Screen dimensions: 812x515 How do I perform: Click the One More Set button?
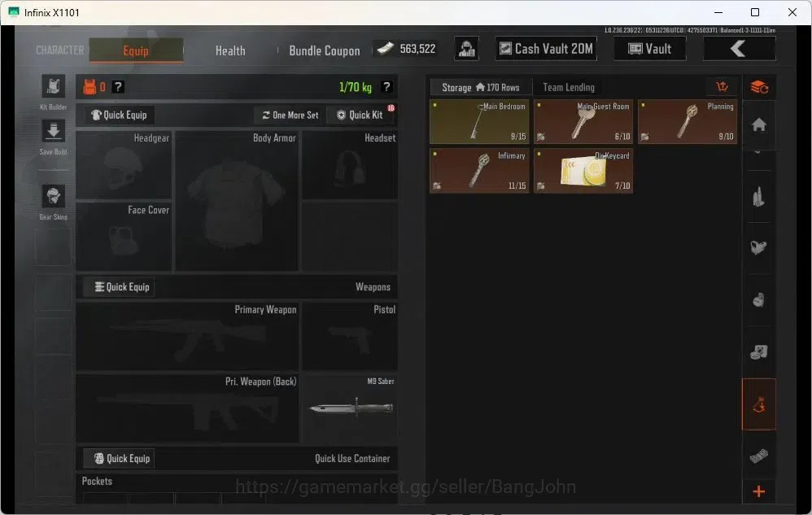(x=290, y=115)
